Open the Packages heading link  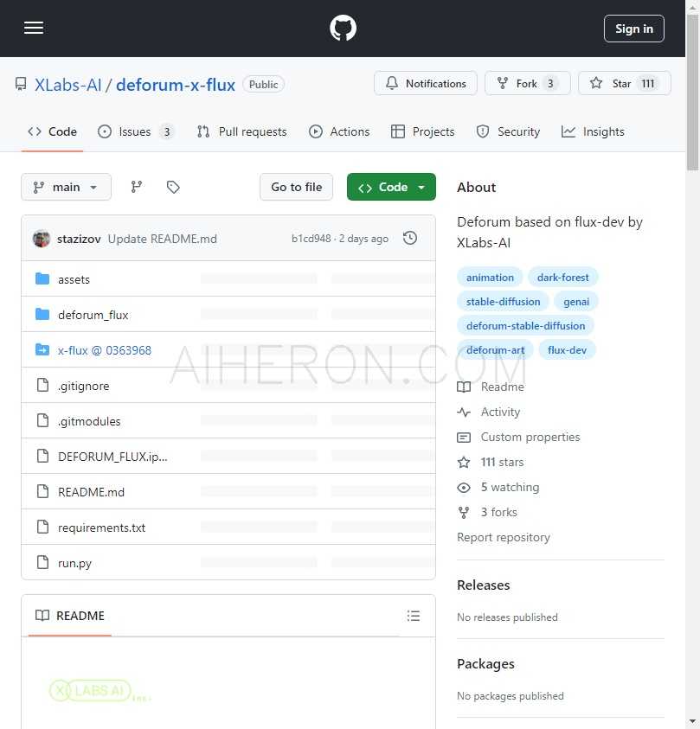485,664
